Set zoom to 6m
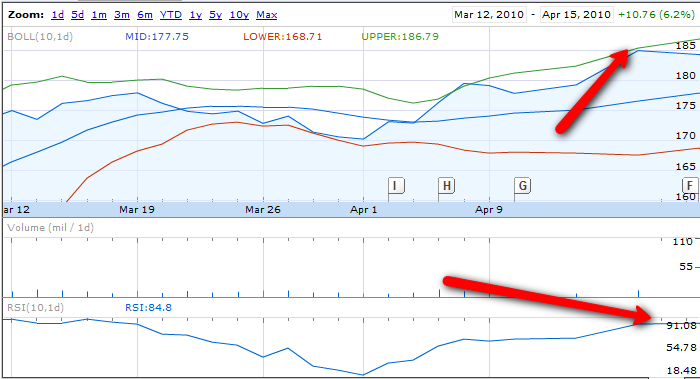Screen dimensions: 700x379 145,15
